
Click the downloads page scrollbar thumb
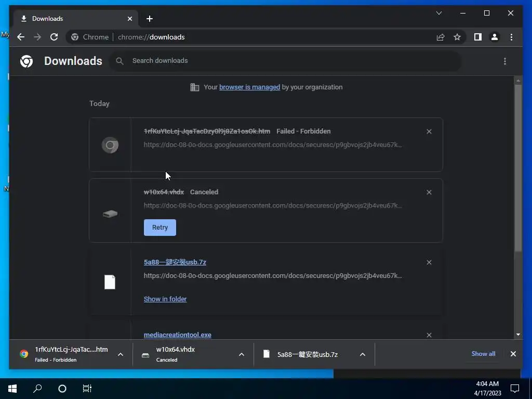pos(518,168)
